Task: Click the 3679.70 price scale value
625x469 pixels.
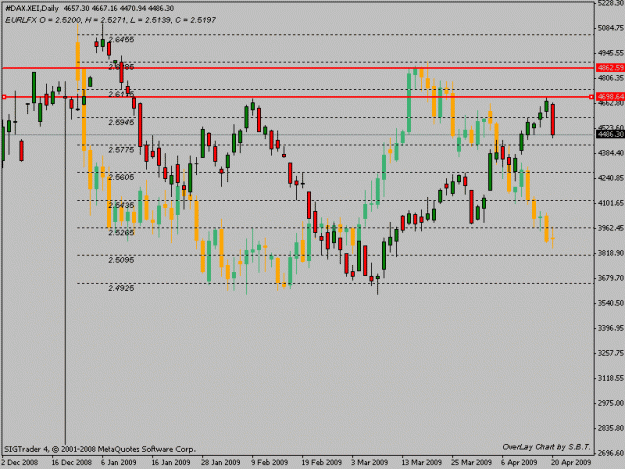Action: coord(611,278)
